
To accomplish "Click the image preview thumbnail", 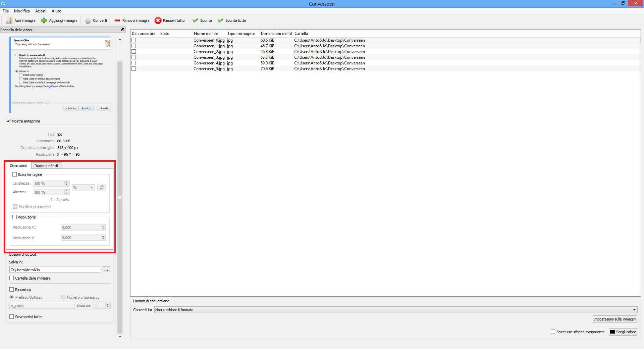I will [60, 75].
